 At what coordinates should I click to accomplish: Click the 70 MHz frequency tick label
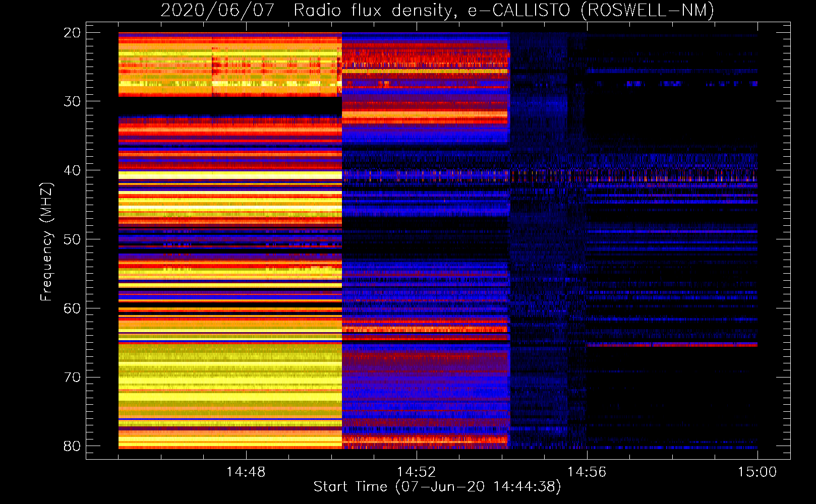pyautogui.click(x=72, y=377)
